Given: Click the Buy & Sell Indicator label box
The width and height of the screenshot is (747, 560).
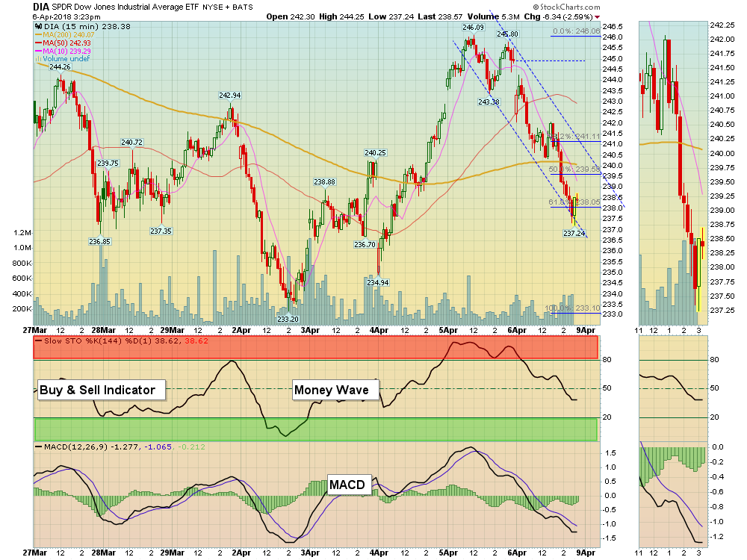Looking at the screenshot, I should [102, 390].
